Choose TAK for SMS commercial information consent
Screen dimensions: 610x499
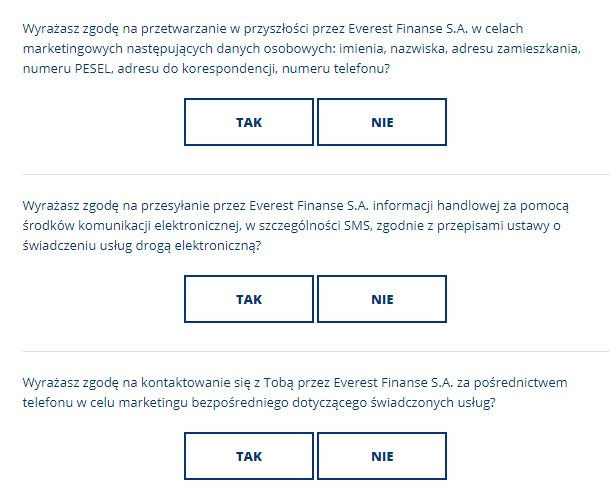coord(249,299)
